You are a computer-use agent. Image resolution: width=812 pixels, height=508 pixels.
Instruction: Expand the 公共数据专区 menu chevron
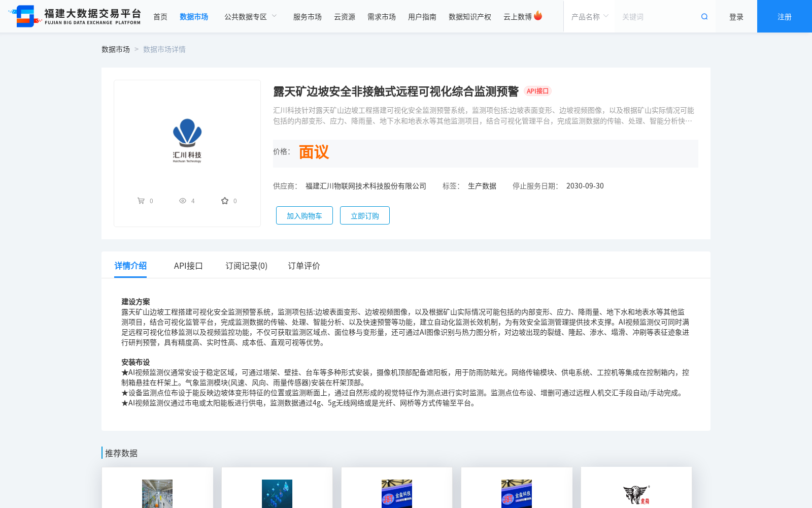275,16
